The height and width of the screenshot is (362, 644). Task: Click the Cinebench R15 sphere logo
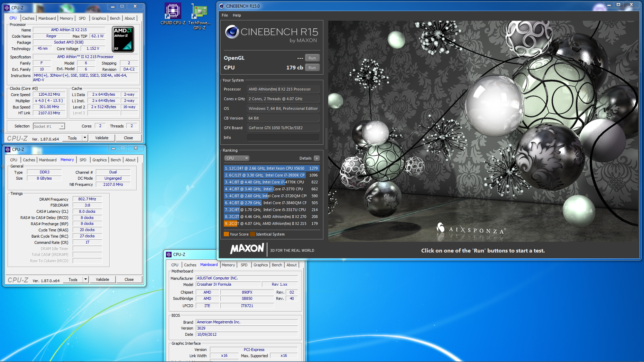[232, 32]
